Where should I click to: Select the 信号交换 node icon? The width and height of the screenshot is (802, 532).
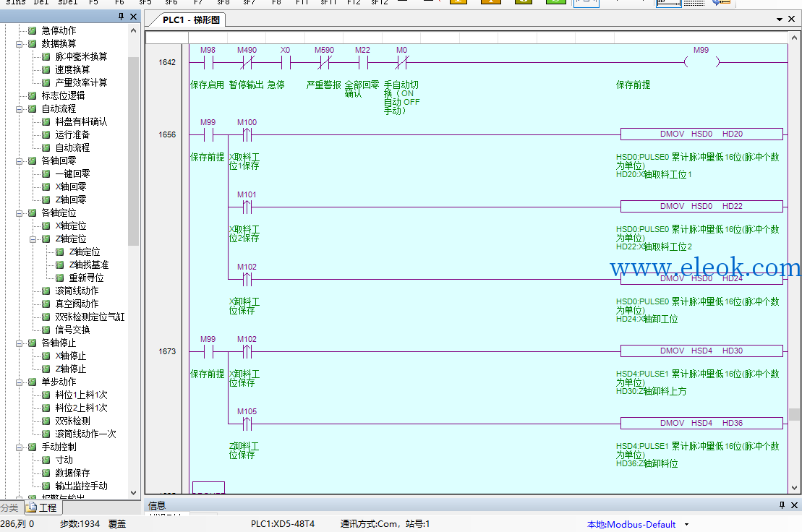point(46,330)
